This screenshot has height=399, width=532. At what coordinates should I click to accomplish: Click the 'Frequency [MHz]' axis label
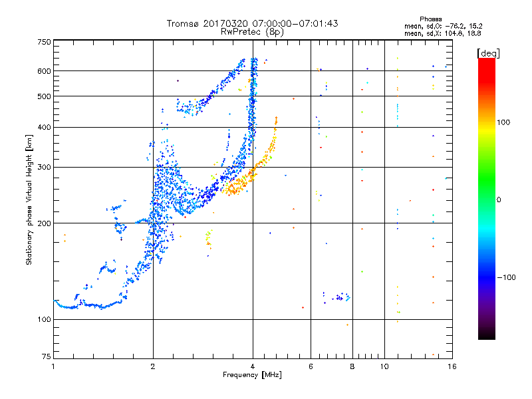252,375
